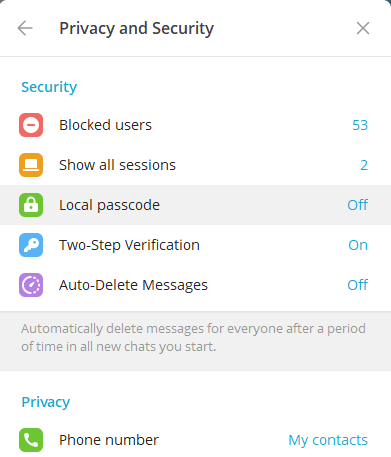Open Local passcode settings
The width and height of the screenshot is (391, 457).
click(x=195, y=205)
